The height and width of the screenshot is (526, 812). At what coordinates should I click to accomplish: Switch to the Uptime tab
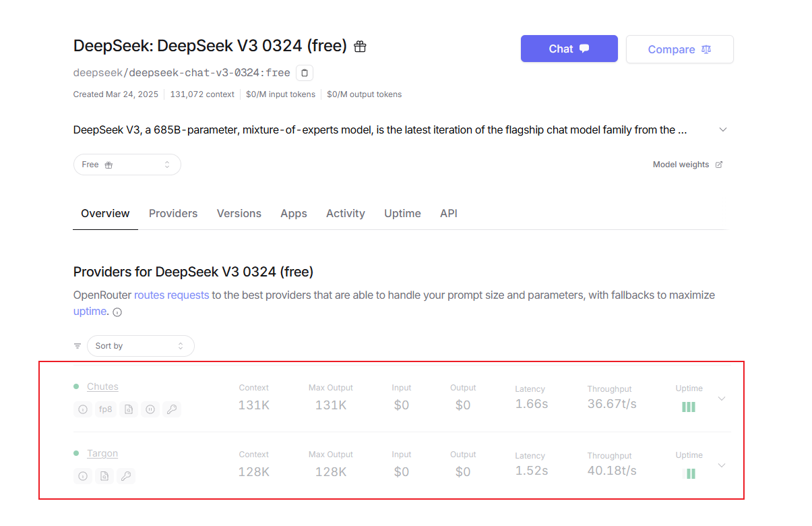(402, 214)
